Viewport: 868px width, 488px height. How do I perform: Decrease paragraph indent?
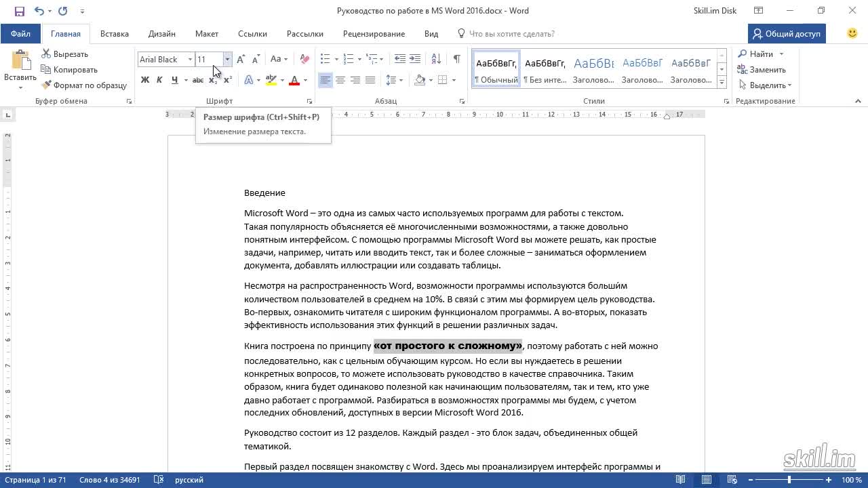[400, 60]
